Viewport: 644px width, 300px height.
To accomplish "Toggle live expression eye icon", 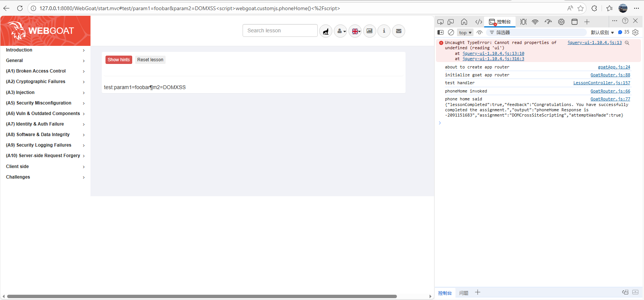I will pos(480,32).
